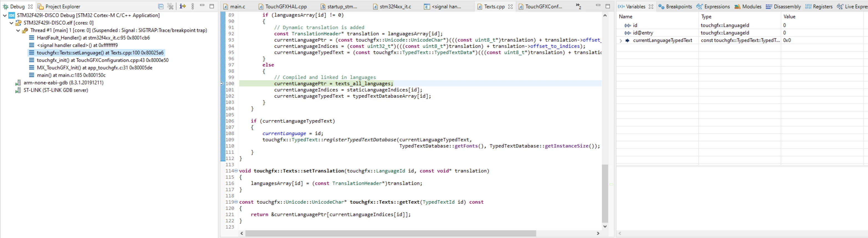Switch to Modules view tab
Screen dimensions: 868x238
748,6
